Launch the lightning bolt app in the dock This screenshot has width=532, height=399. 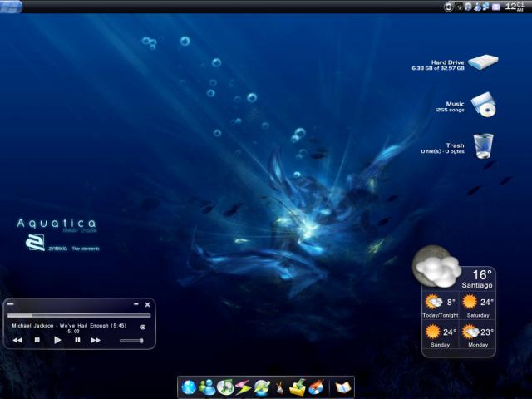tap(244, 387)
